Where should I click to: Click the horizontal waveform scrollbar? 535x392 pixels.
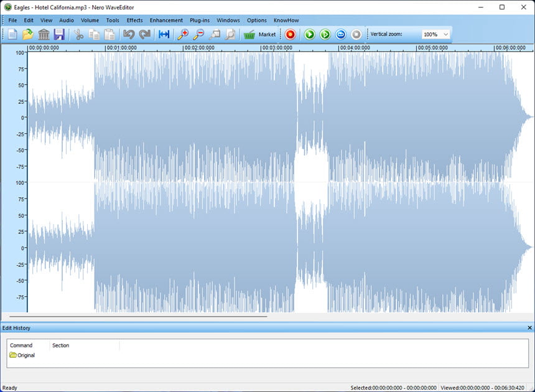pos(138,317)
